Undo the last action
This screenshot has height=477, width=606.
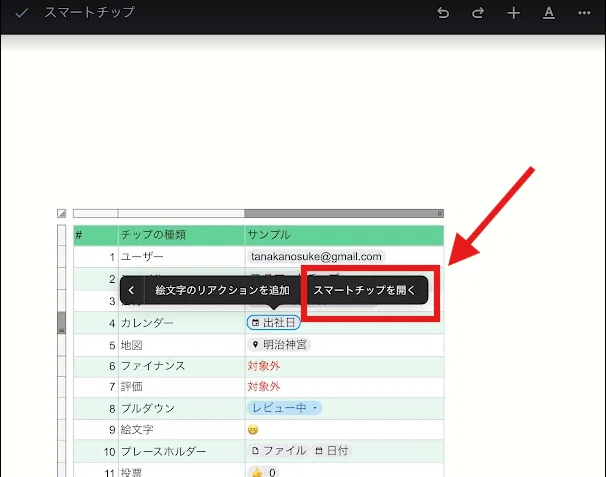coord(443,13)
